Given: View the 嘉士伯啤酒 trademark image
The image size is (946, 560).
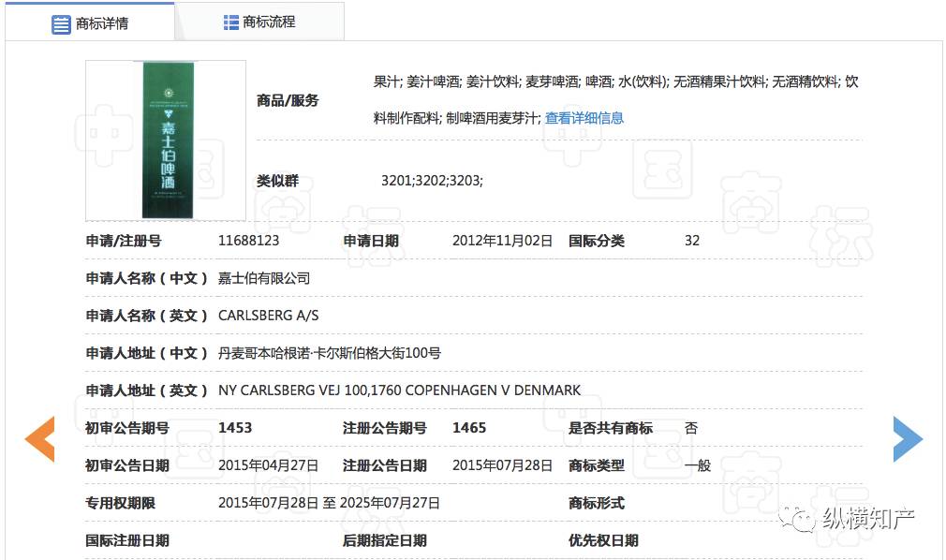Looking at the screenshot, I should 166,140.
